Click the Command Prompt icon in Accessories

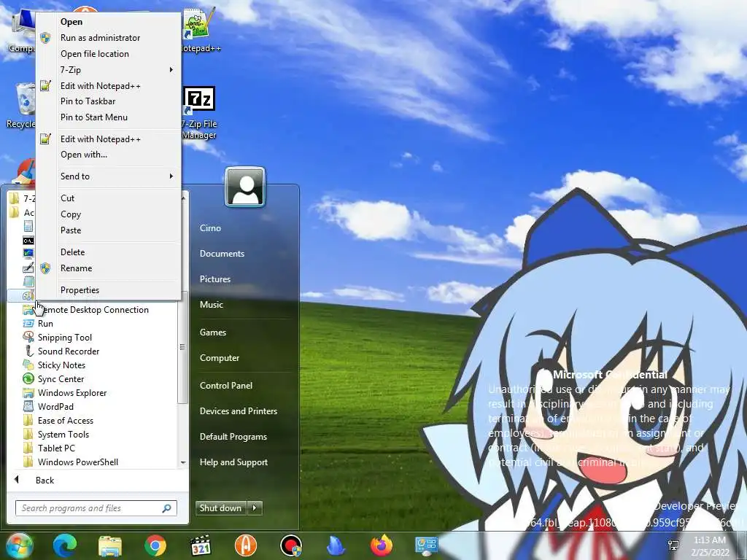pos(28,240)
